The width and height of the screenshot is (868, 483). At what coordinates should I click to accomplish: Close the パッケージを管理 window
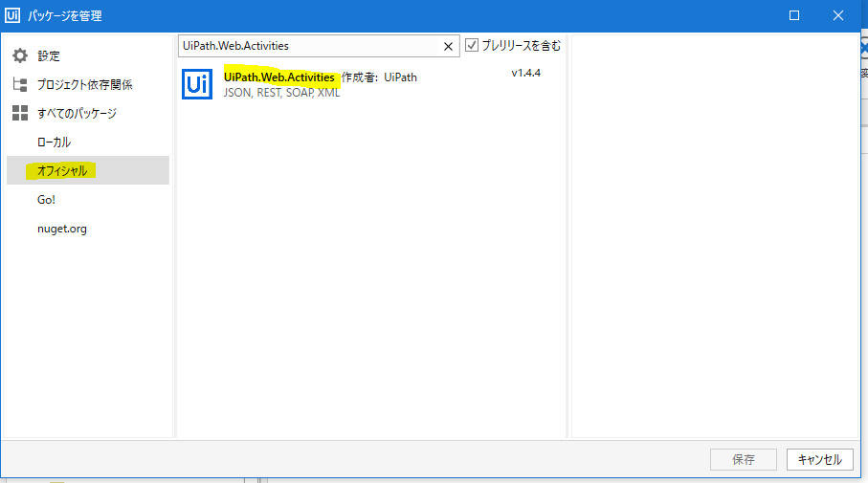[x=838, y=15]
